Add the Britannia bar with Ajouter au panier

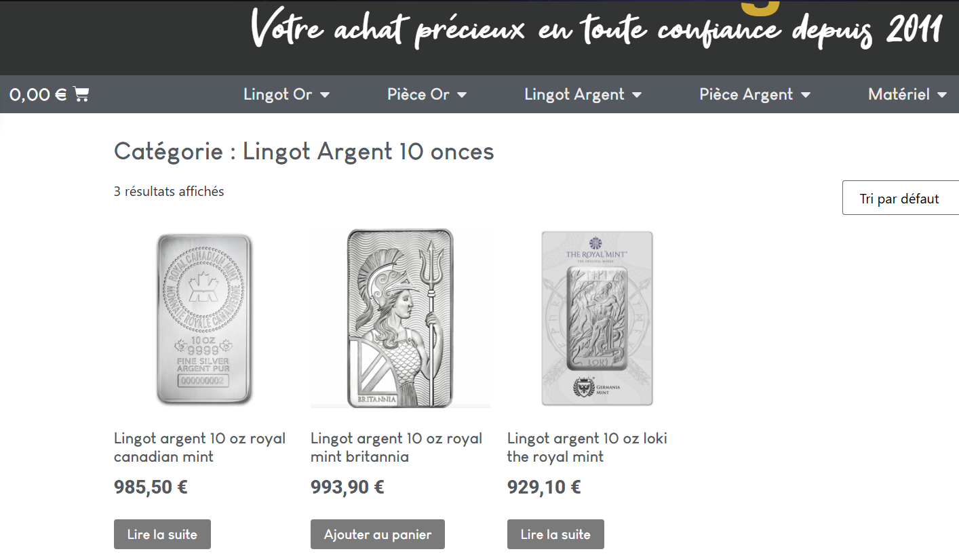pyautogui.click(x=378, y=534)
